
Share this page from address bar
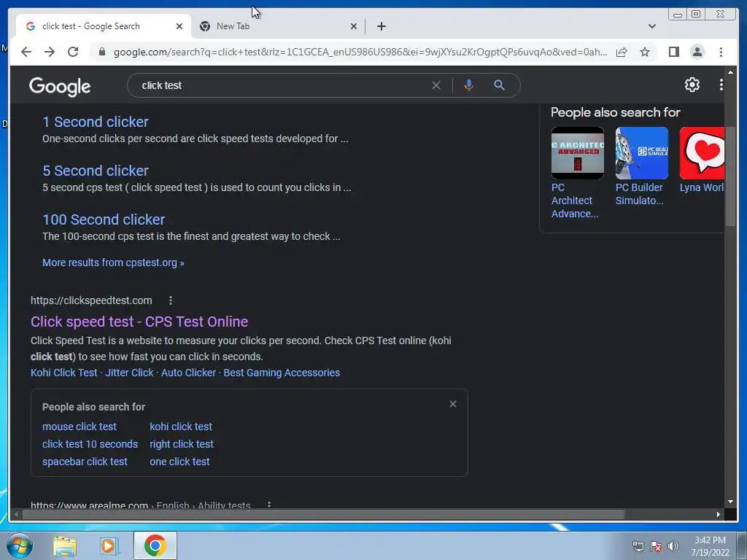pyautogui.click(x=622, y=52)
